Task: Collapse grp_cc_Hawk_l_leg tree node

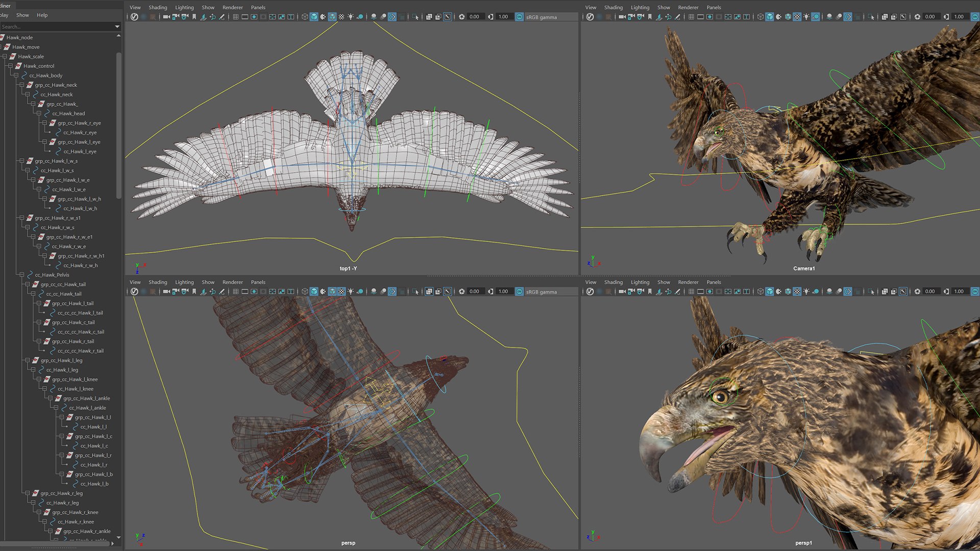Action: 28,360
